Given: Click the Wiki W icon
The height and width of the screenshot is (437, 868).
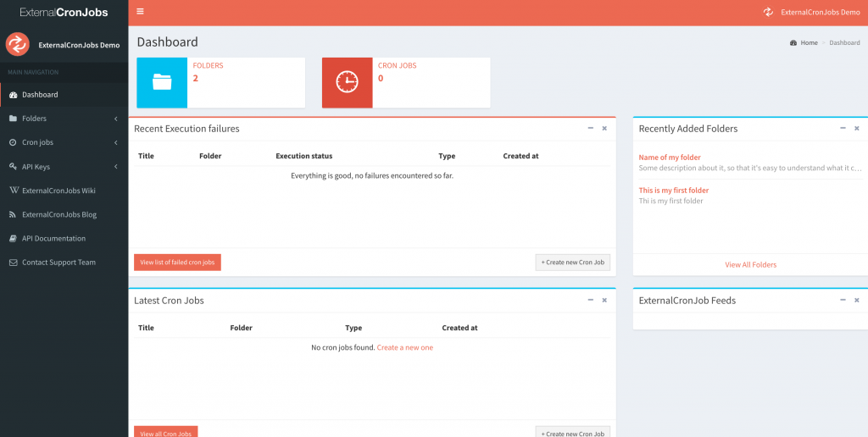Looking at the screenshot, I should (x=14, y=191).
